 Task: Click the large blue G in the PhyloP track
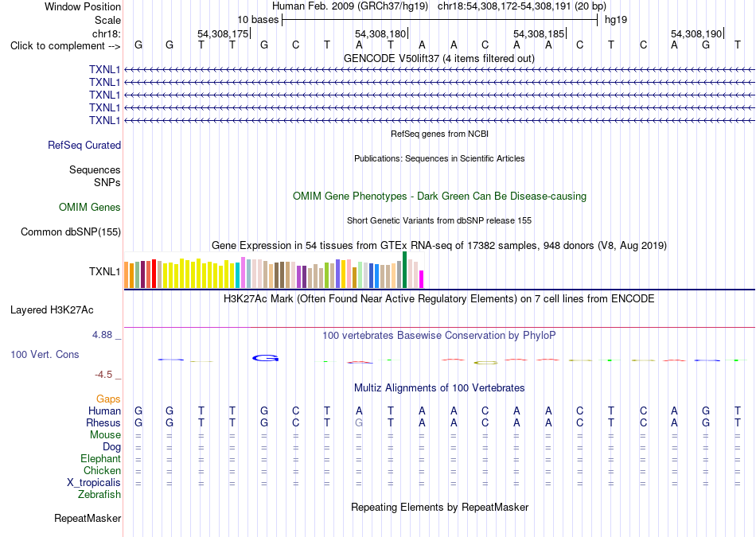pos(266,358)
